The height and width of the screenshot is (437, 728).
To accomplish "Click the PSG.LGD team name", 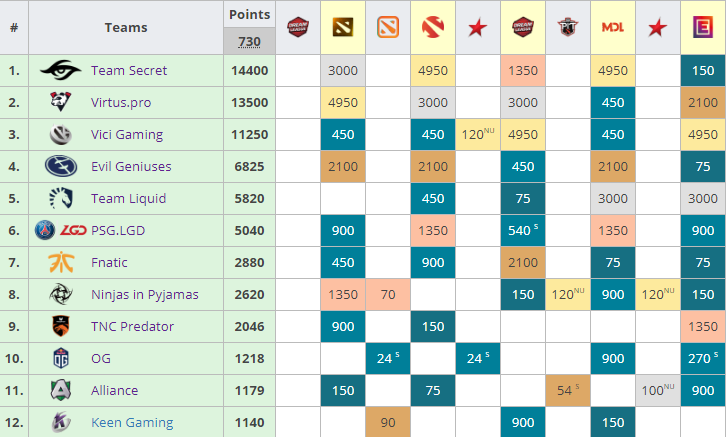I will point(118,231).
